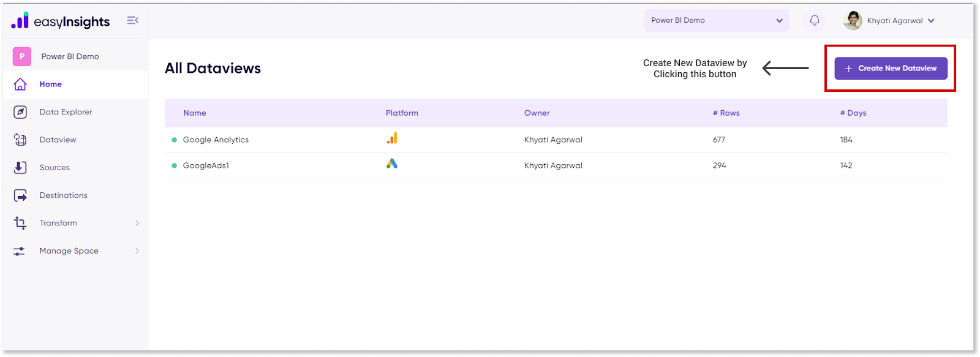This screenshot has height=357, width=980.
Task: Open notifications bell
Action: 815,20
